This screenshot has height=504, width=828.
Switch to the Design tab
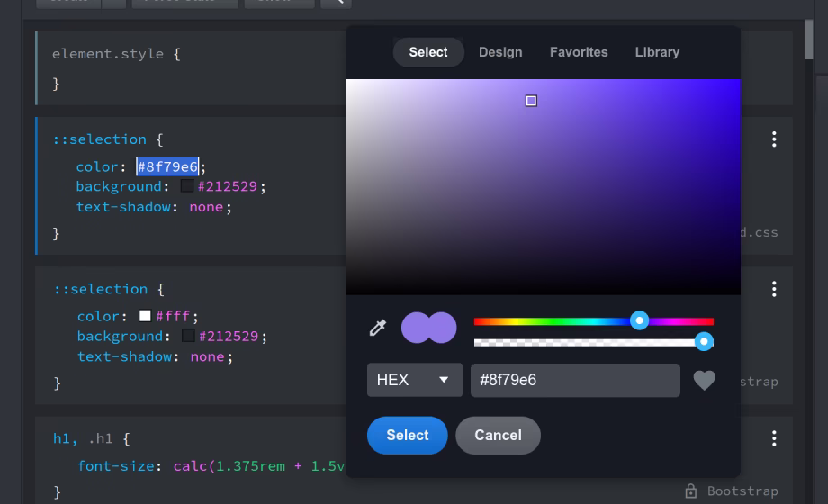pos(500,52)
